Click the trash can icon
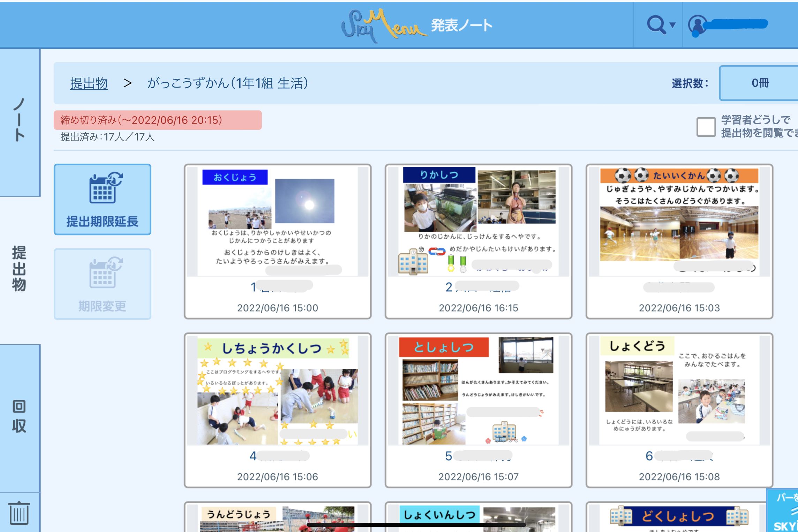 click(19, 513)
